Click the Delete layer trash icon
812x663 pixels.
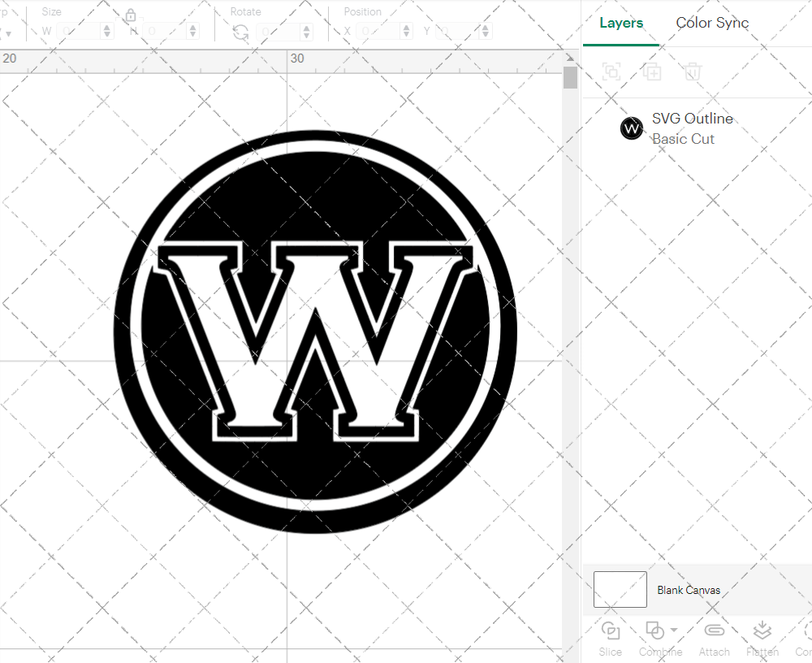click(x=692, y=71)
